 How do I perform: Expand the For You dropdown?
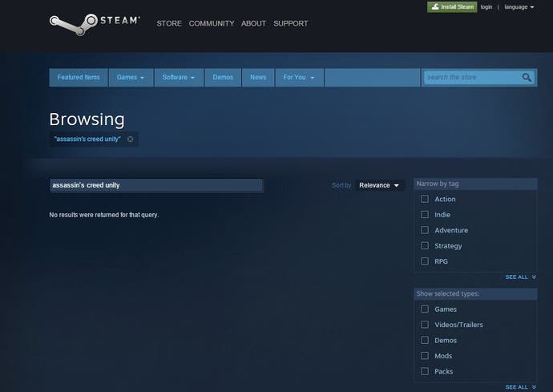299,77
